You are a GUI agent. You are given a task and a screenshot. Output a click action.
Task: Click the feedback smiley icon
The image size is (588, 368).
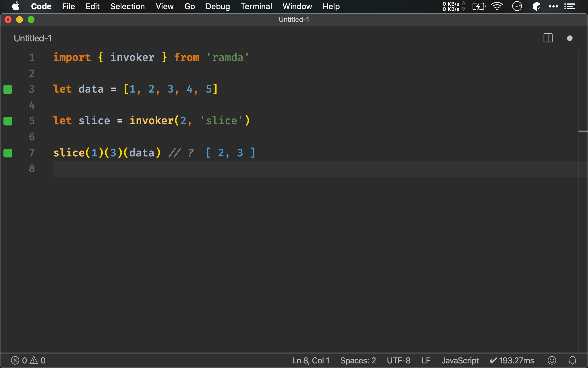click(x=552, y=360)
